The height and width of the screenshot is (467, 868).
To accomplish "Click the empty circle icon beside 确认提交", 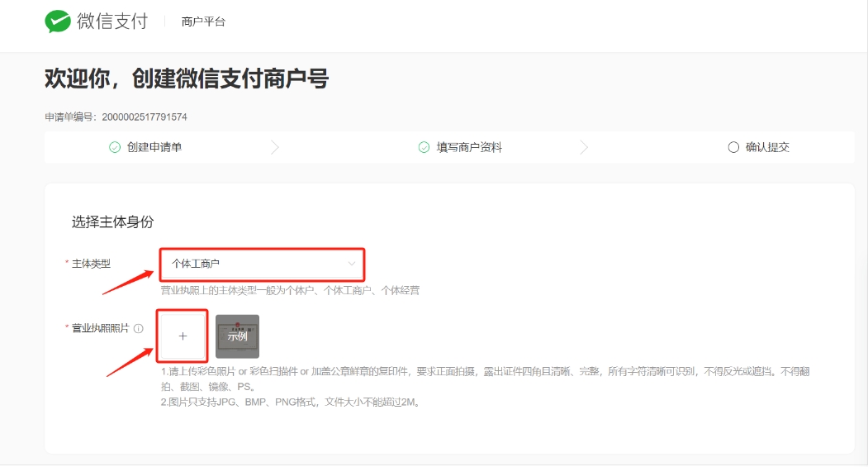I will pos(733,147).
